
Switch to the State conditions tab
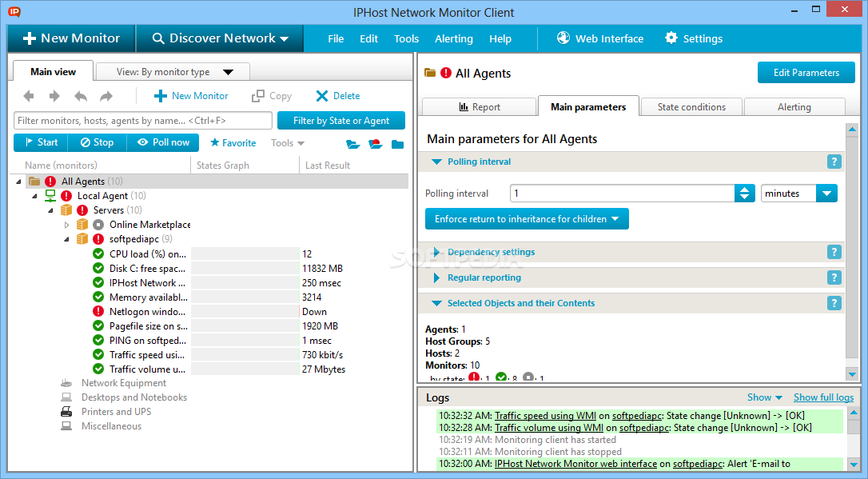click(691, 107)
